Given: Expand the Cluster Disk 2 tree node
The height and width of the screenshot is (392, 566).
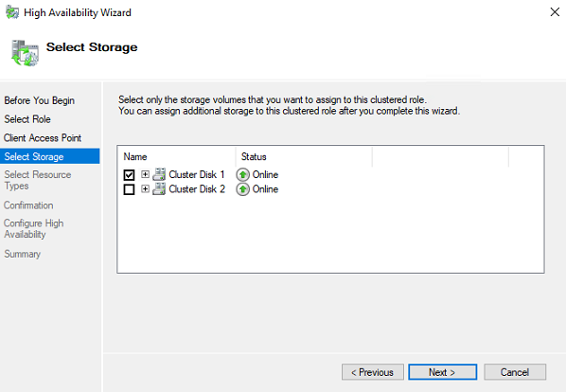Looking at the screenshot, I should [x=145, y=188].
